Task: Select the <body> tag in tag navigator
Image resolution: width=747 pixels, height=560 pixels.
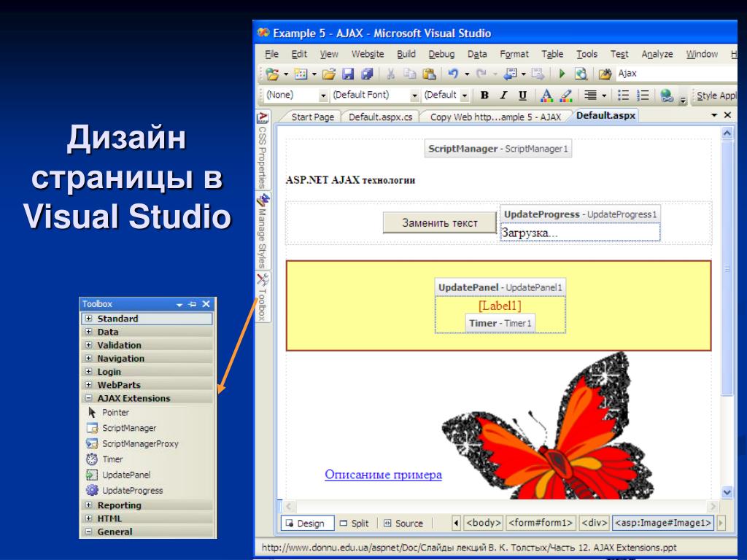Action: (x=484, y=523)
